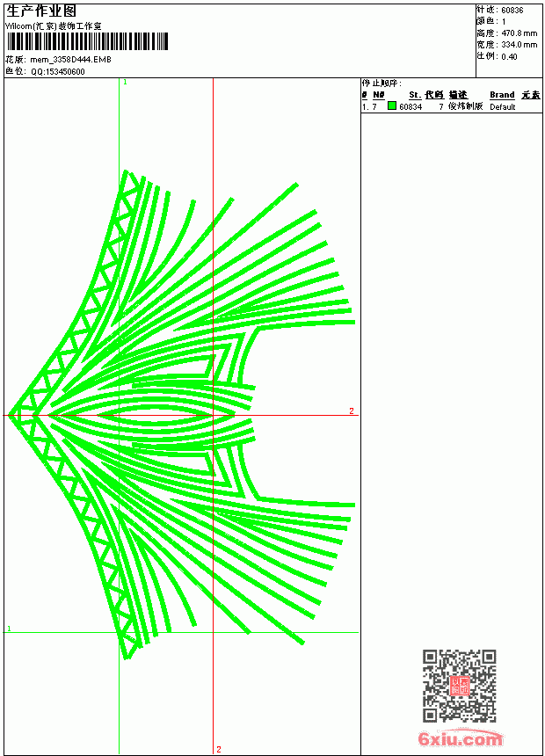Select the stop sequence row with Default brand
Image resolution: width=545 pixels, height=756 pixels.
(452, 106)
